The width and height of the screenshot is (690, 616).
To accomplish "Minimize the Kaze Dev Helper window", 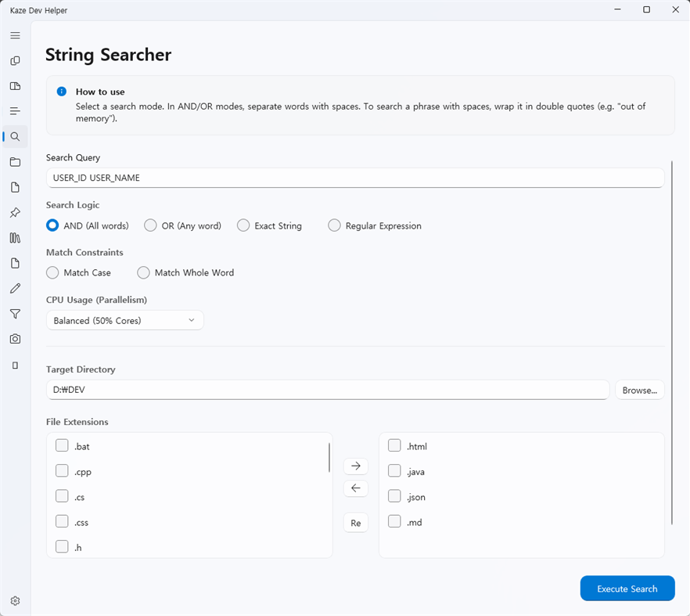I will tap(618, 9).
